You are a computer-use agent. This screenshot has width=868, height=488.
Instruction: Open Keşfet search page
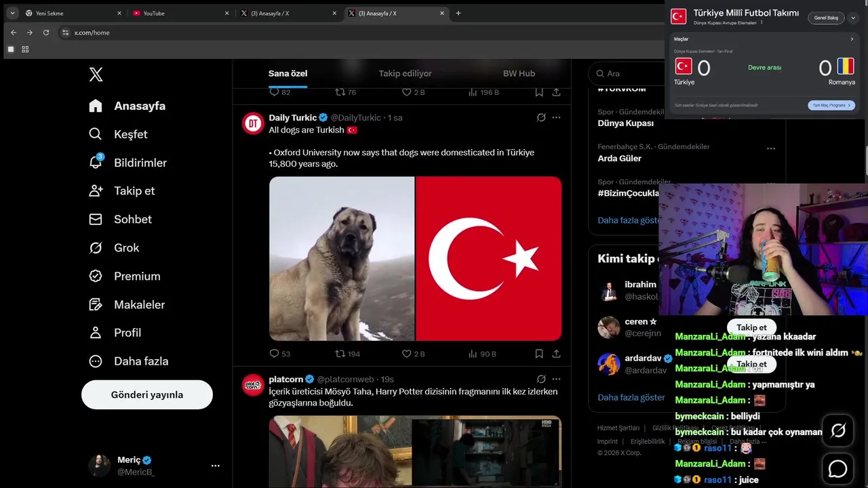pos(118,134)
